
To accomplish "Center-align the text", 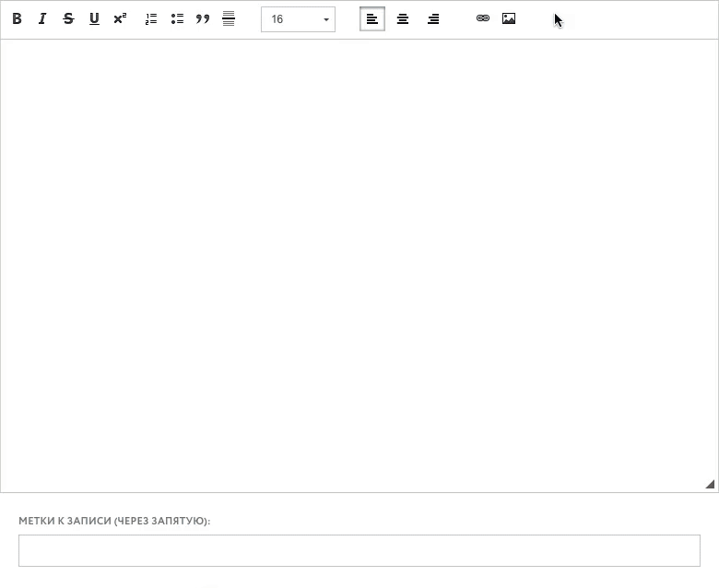I will pyautogui.click(x=403, y=18).
